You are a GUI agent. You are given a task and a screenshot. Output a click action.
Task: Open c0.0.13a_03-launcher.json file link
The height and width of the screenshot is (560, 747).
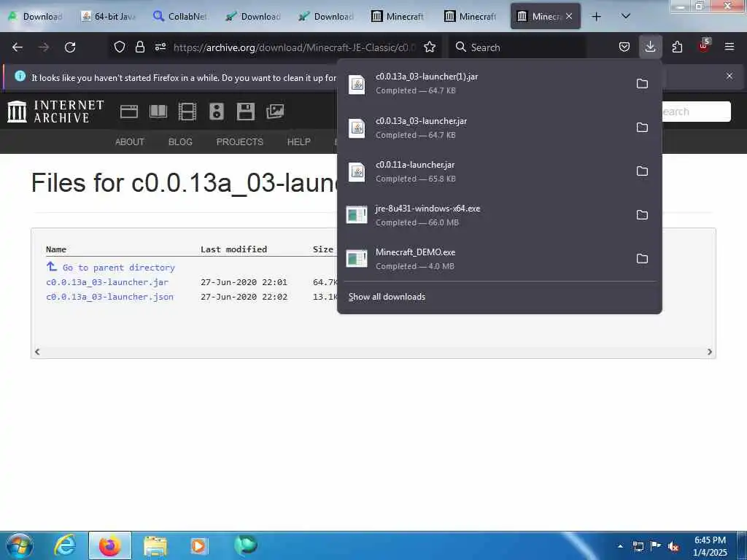click(109, 297)
